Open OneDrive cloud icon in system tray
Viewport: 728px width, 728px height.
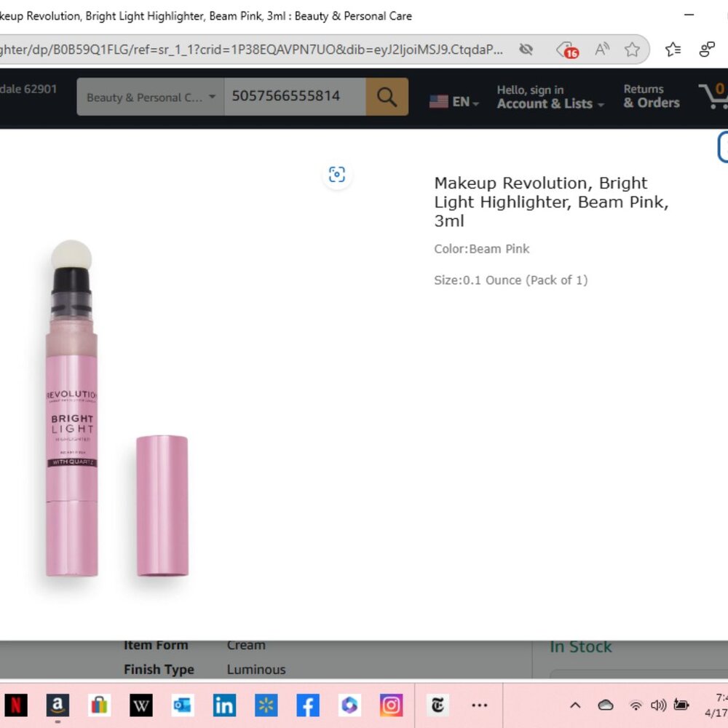pyautogui.click(x=606, y=705)
